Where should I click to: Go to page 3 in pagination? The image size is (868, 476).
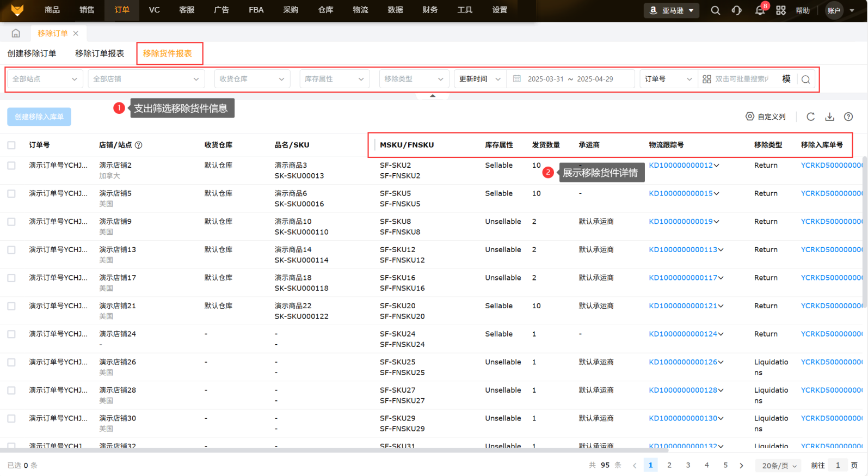pos(688,465)
